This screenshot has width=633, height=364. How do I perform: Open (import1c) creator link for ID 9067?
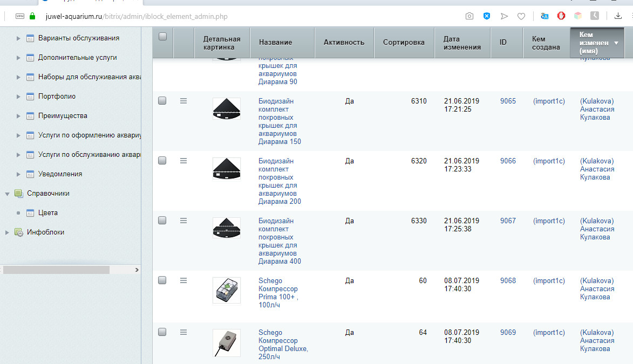click(x=549, y=221)
